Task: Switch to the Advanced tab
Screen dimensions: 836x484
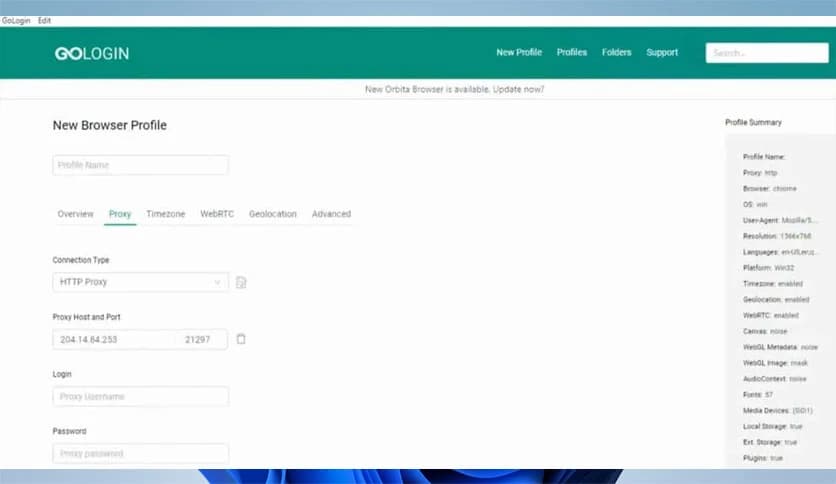Action: click(331, 214)
